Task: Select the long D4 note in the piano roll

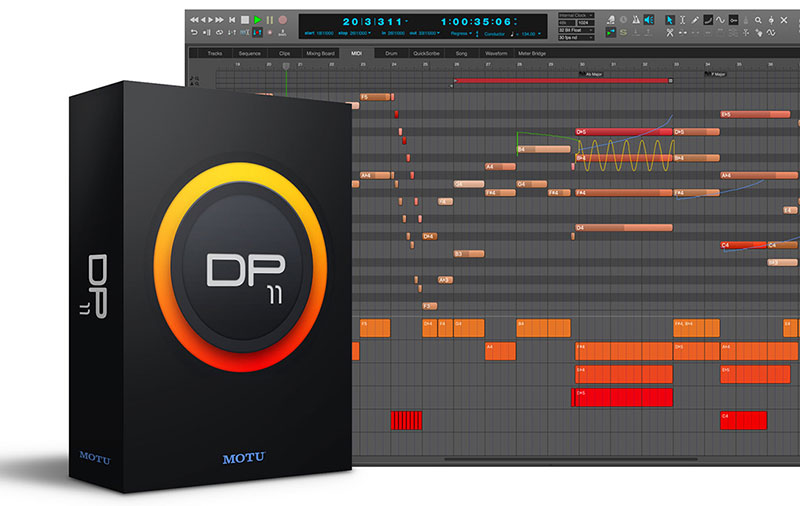Action: [623, 227]
